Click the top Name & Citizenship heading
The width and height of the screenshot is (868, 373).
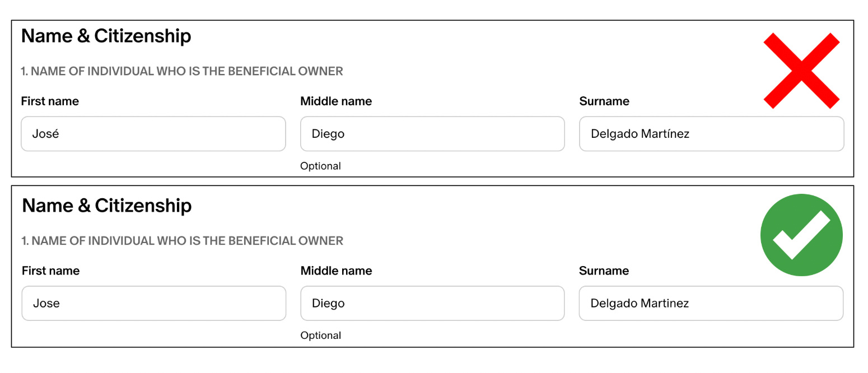tap(106, 35)
